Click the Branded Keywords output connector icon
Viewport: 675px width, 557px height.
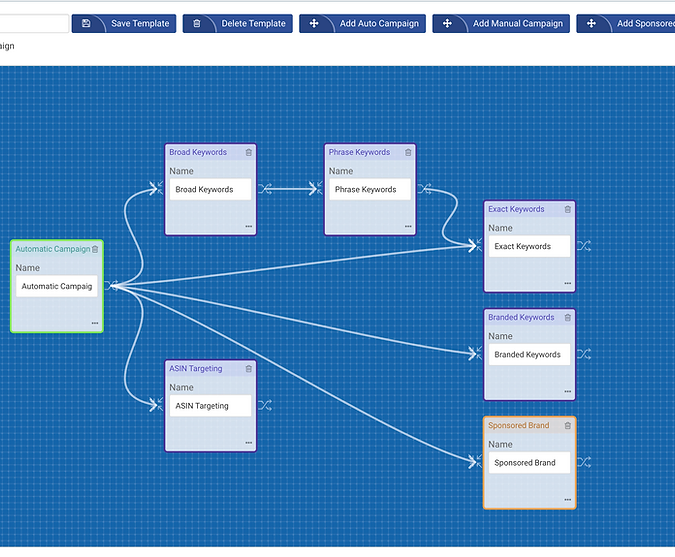click(584, 354)
